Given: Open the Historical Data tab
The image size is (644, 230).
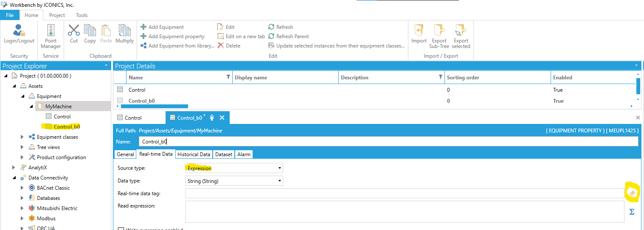Looking at the screenshot, I should (194, 154).
